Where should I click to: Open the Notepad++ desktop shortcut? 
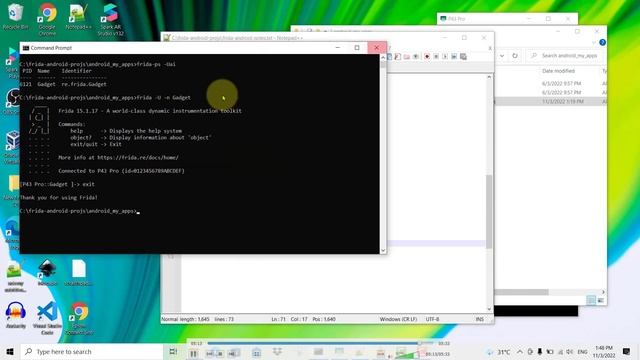(x=78, y=16)
